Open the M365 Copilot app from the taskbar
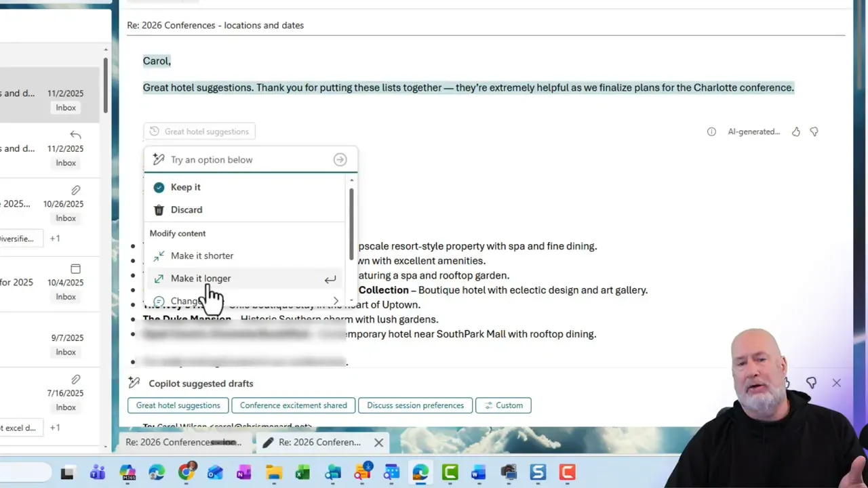The height and width of the screenshot is (488, 868). (x=128, y=472)
